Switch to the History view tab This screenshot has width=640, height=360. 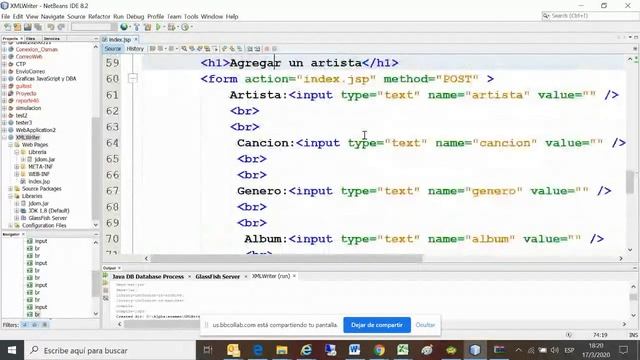click(135, 49)
